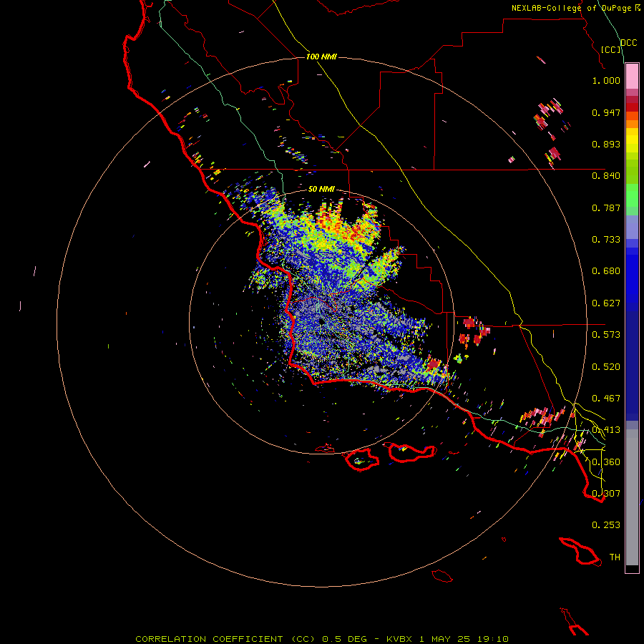Click the 0.413 value on the color scale
This screenshot has width=644, height=644.
(606, 430)
